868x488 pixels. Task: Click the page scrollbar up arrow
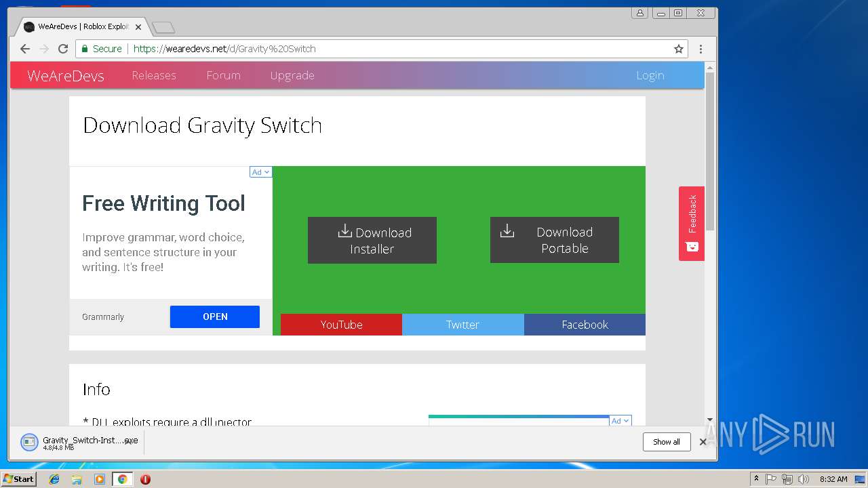point(710,67)
